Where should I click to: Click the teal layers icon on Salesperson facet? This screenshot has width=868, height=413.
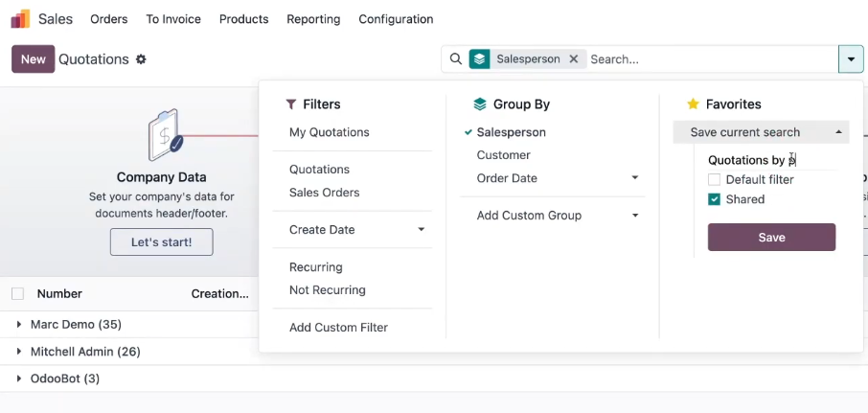point(479,58)
